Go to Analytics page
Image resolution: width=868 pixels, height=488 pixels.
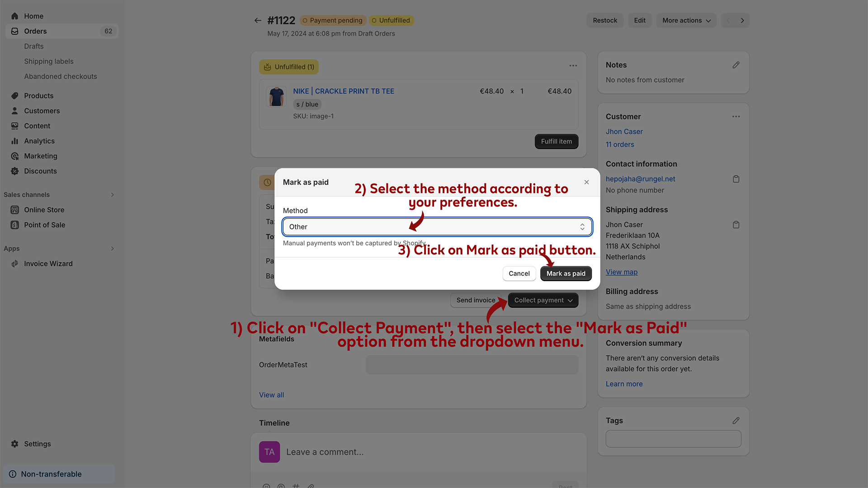(39, 141)
